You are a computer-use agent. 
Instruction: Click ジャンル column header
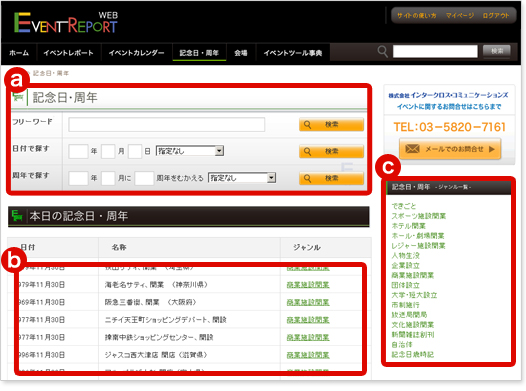coord(307,247)
